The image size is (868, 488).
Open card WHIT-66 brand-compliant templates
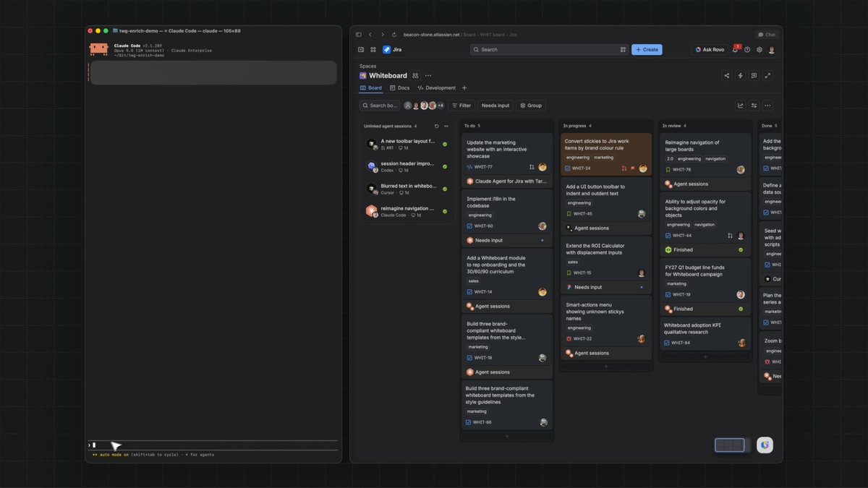pos(507,405)
